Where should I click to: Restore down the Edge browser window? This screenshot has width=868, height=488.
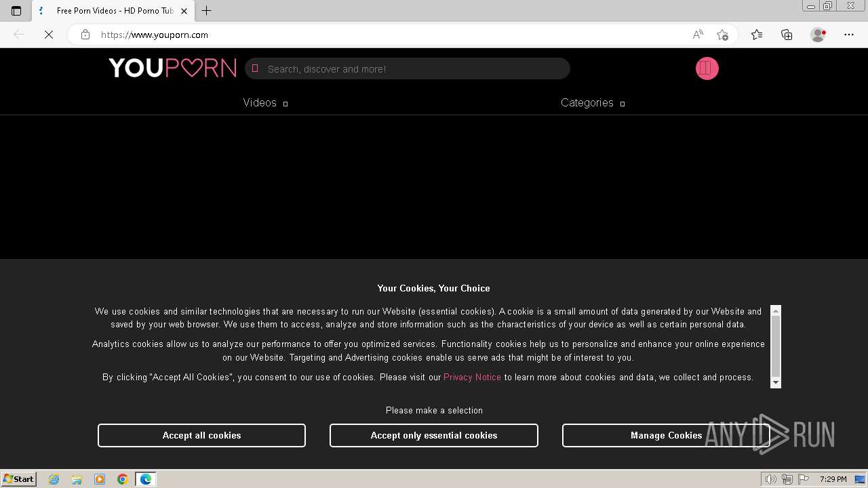(x=827, y=6)
